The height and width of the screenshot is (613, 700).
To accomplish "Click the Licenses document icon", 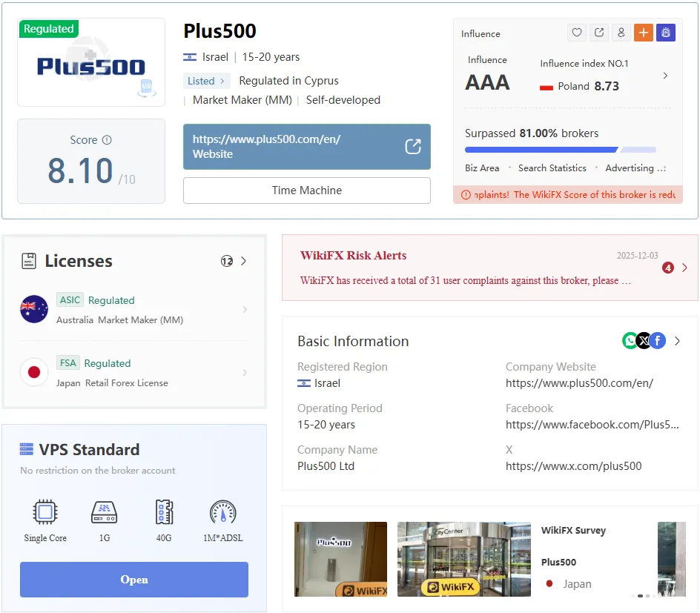I will pyautogui.click(x=29, y=261).
